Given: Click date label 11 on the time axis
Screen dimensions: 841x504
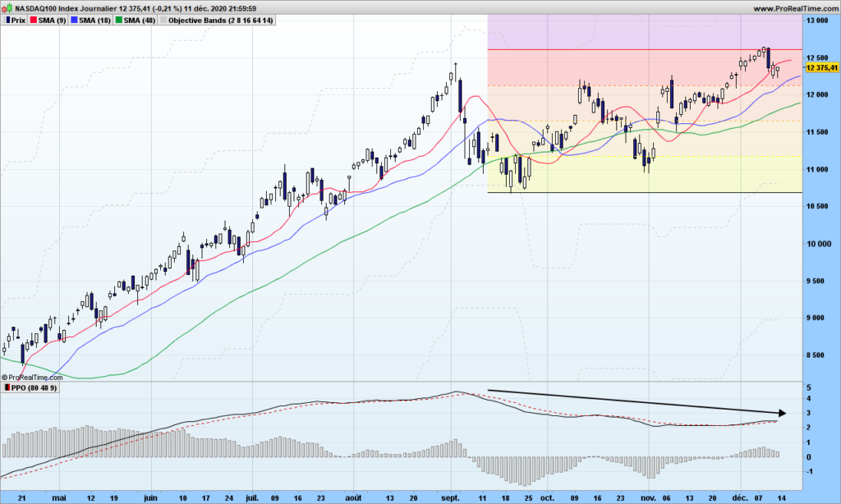Looking at the screenshot, I should click(483, 498).
